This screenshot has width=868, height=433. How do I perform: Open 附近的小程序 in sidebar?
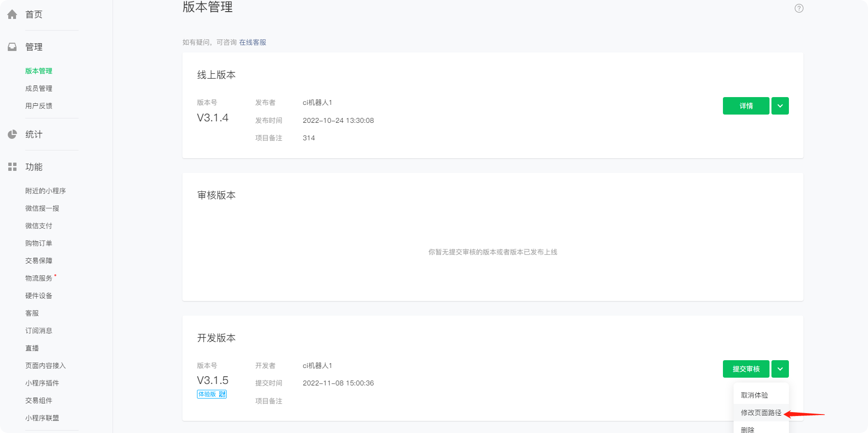point(46,191)
